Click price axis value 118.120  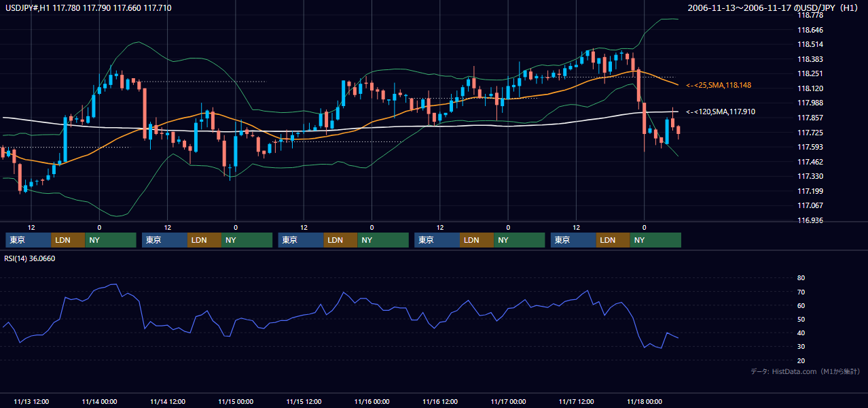pos(810,88)
